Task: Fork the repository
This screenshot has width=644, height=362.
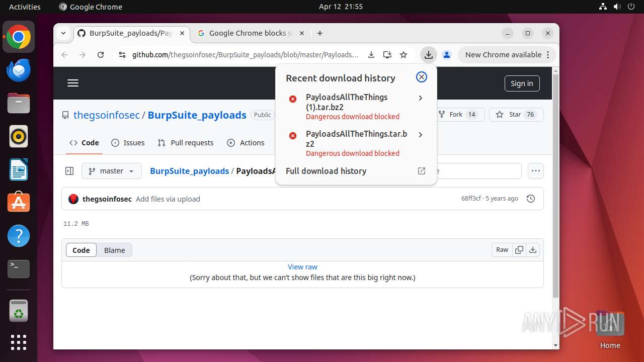Action: pos(457,115)
